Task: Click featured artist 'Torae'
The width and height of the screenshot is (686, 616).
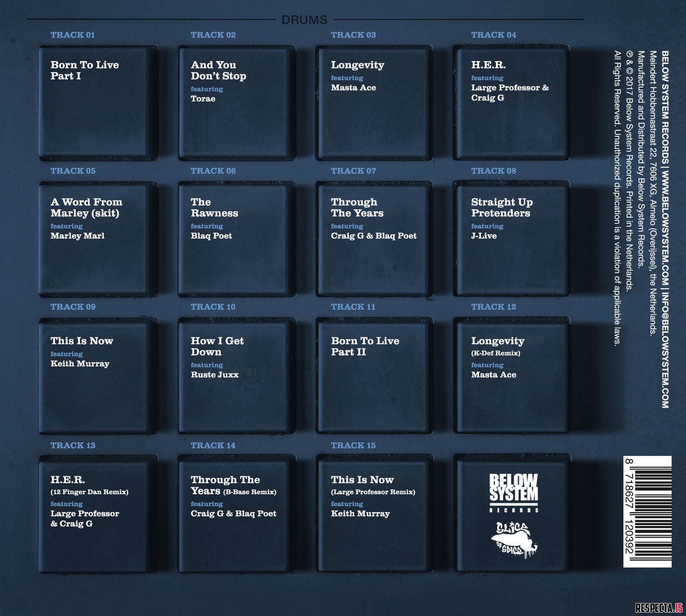Action: [x=203, y=99]
